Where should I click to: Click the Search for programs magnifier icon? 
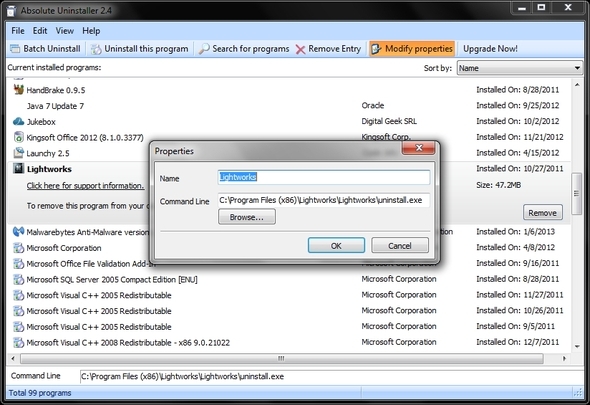pos(204,49)
